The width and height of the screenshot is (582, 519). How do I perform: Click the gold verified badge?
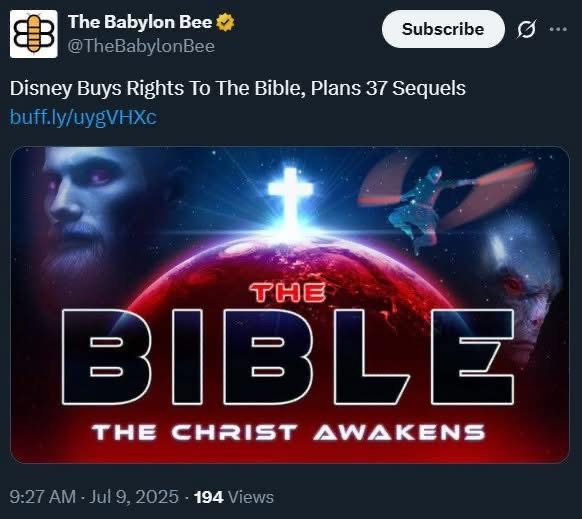point(225,22)
